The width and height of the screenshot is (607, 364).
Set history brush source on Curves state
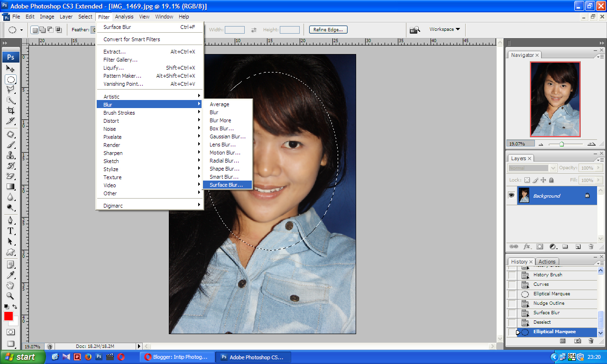512,284
